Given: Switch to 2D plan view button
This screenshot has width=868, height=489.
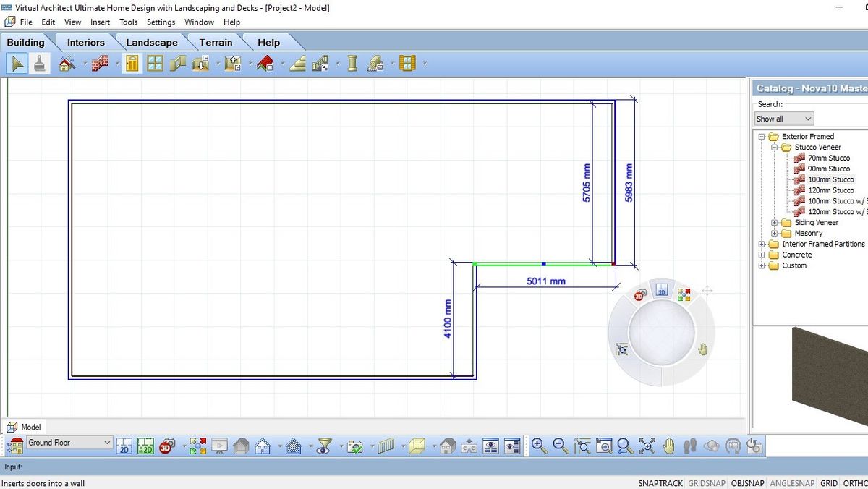Looking at the screenshot, I should click(x=124, y=446).
